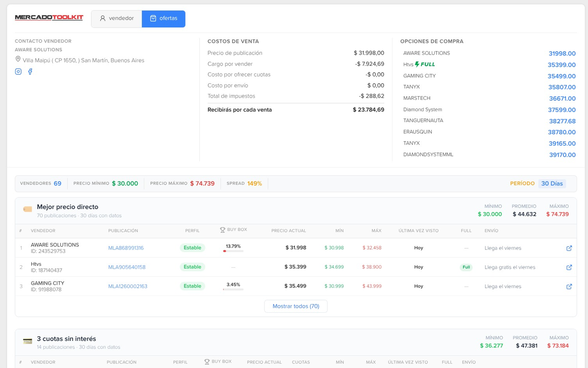Click the card icon beside 3 cuotas sin interés
Image resolution: width=588 pixels, height=368 pixels.
(x=28, y=341)
